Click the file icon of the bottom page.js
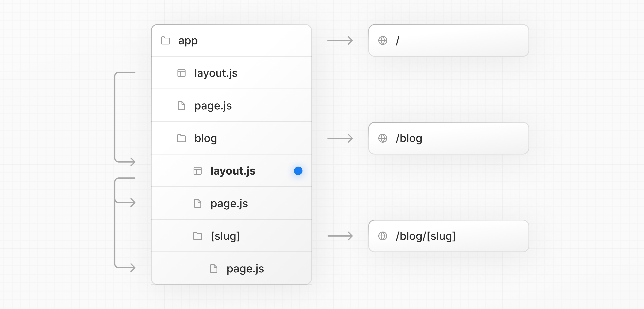 coord(214,269)
